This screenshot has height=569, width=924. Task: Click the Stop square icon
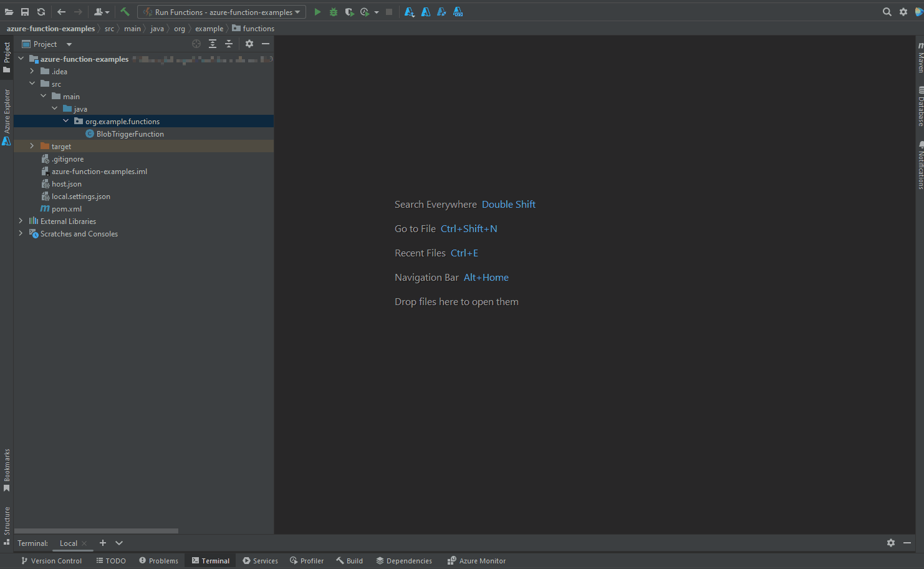tap(389, 12)
